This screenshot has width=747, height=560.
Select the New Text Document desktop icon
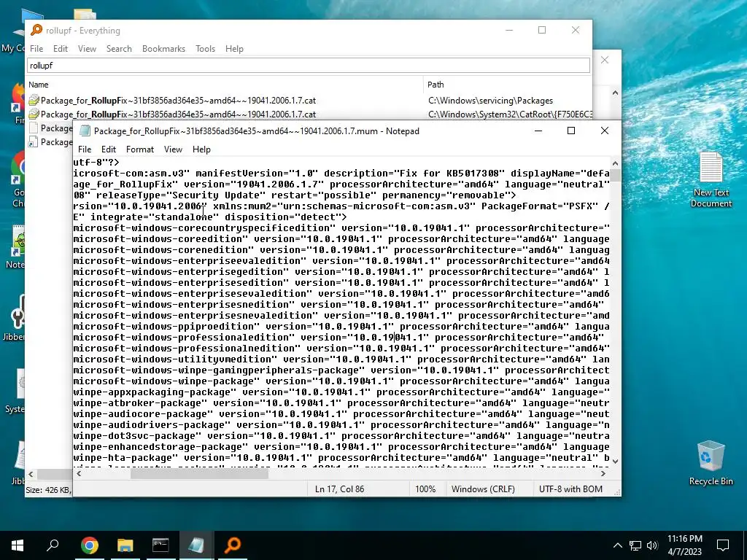coord(711,179)
